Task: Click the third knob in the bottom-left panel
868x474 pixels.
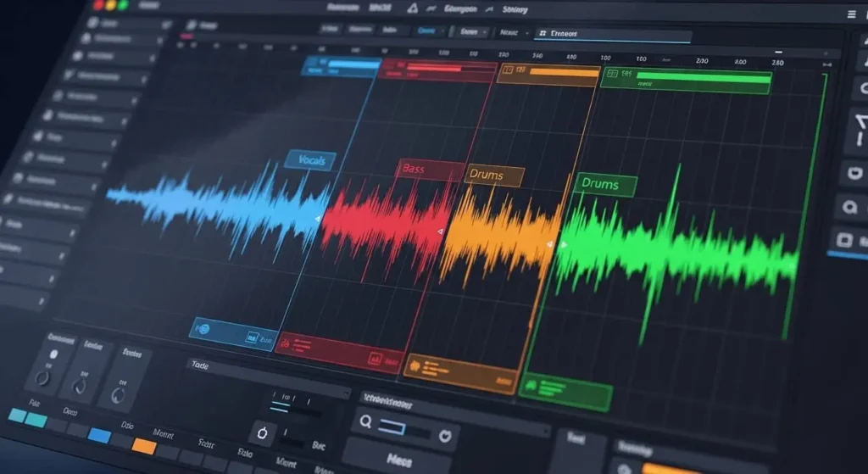Action: [x=118, y=395]
